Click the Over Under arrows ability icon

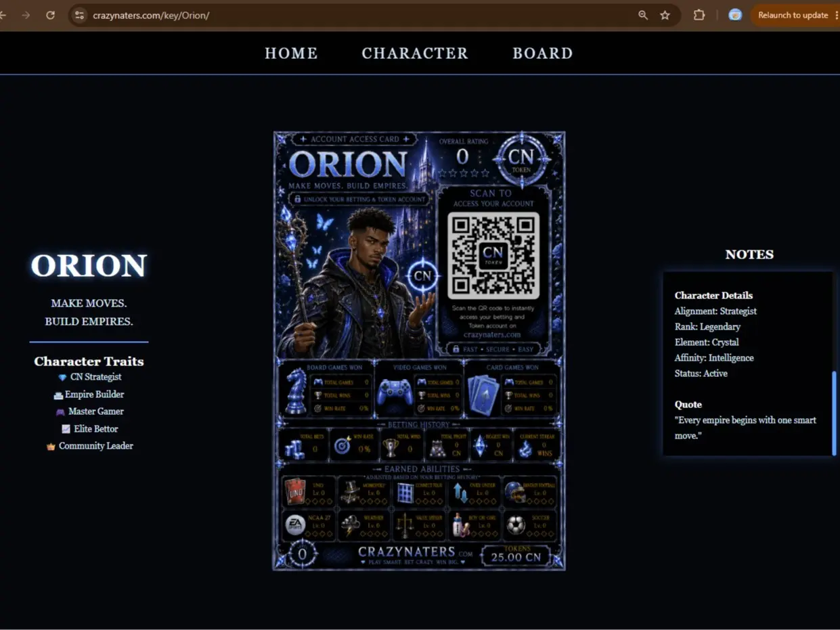click(460, 493)
